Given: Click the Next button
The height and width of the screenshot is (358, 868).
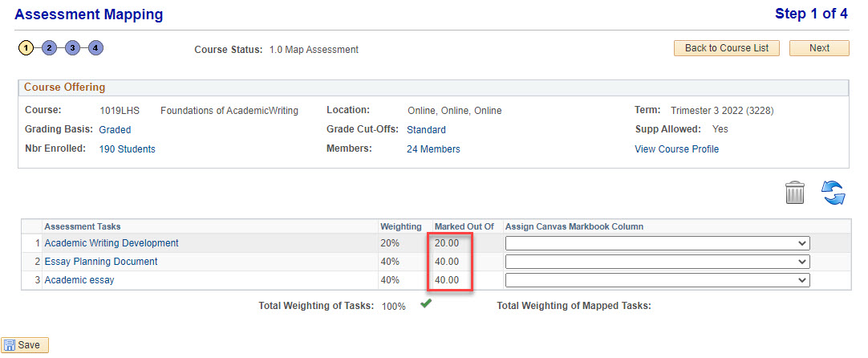Looking at the screenshot, I should click(819, 48).
